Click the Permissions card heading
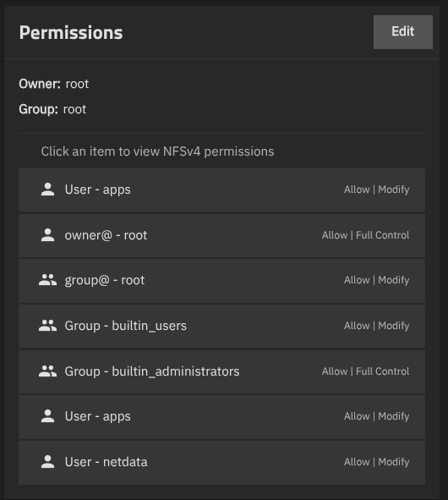Image resolution: width=448 pixels, height=500 pixels. click(x=71, y=32)
